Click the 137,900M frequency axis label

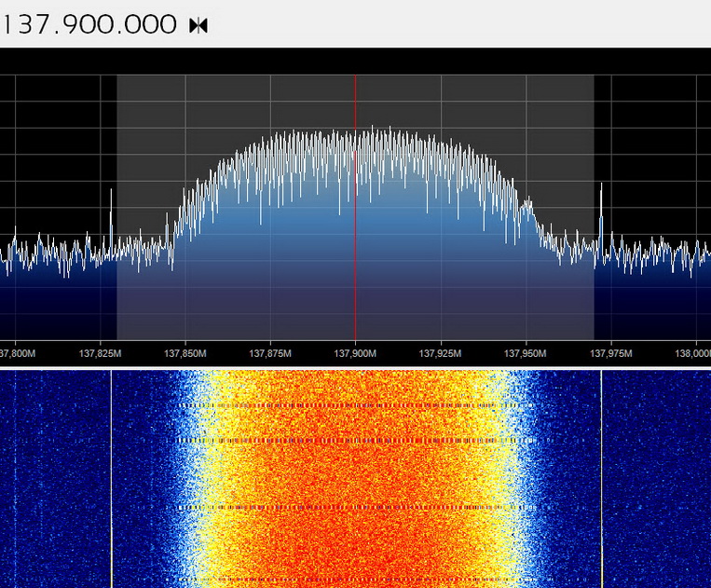pyautogui.click(x=355, y=353)
